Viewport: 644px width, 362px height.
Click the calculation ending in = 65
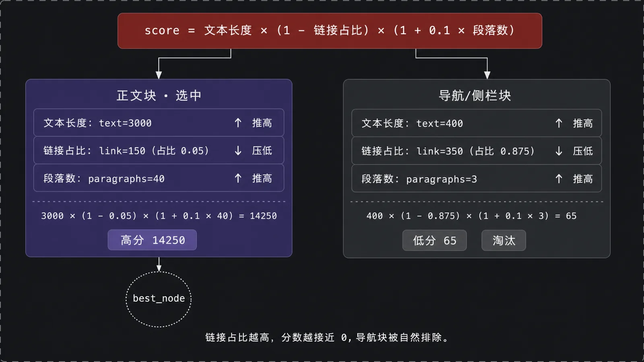(471, 216)
